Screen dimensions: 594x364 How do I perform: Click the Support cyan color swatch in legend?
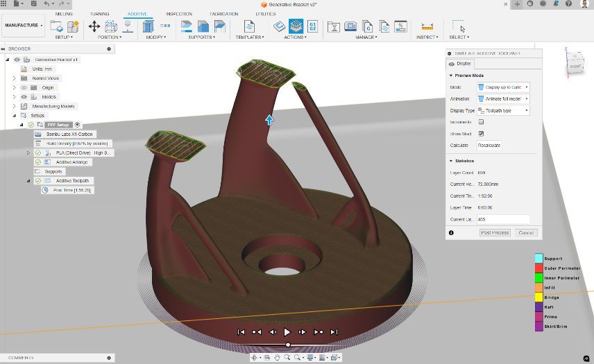pyautogui.click(x=538, y=259)
